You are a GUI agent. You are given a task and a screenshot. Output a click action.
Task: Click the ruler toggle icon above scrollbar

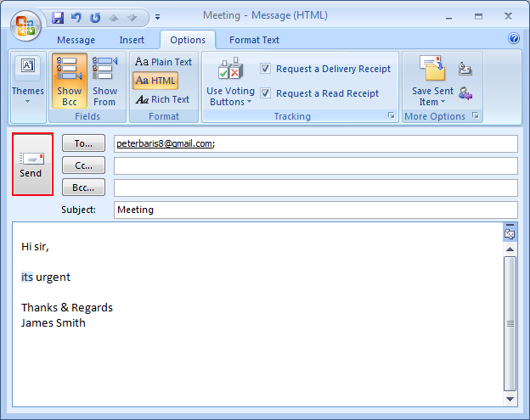pos(510,234)
